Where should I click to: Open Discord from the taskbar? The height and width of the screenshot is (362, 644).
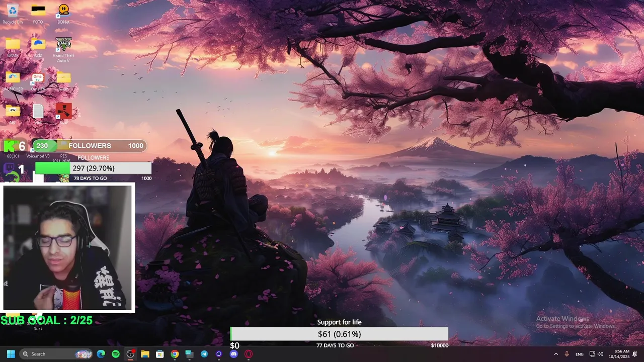click(233, 354)
